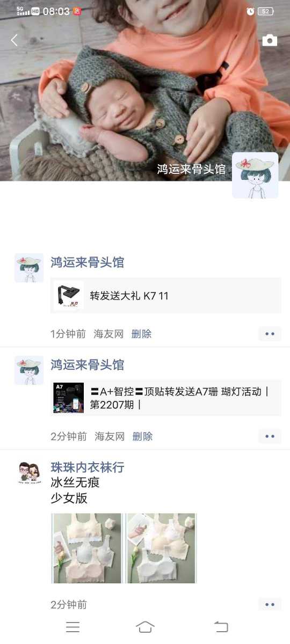Open the A+智控 顶贴转发送A7 link card

pyautogui.click(x=166, y=398)
